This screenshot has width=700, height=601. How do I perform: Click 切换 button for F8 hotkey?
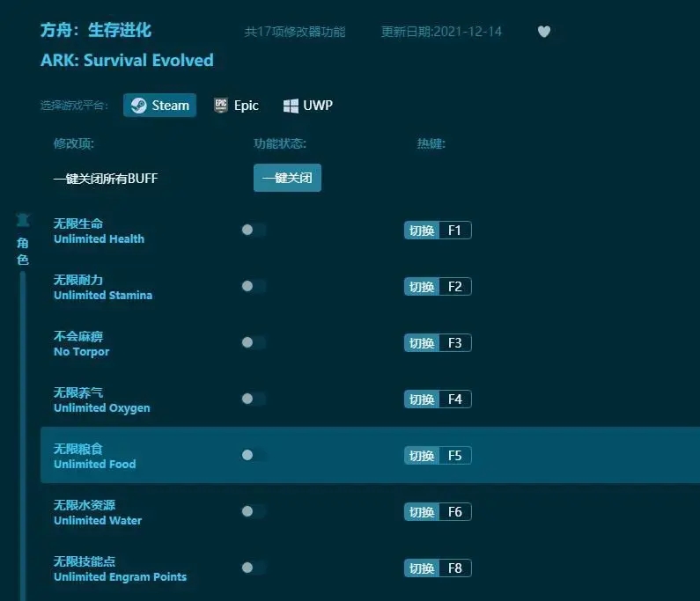(422, 568)
